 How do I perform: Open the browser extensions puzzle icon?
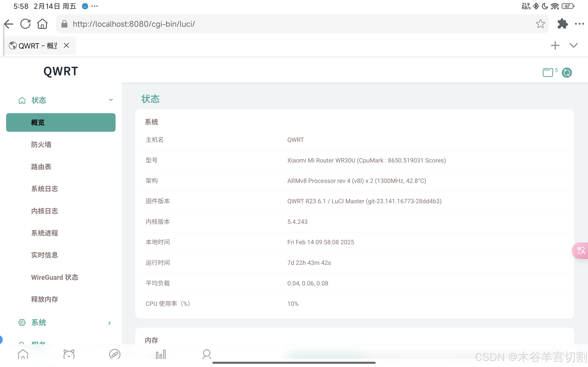pyautogui.click(x=562, y=24)
